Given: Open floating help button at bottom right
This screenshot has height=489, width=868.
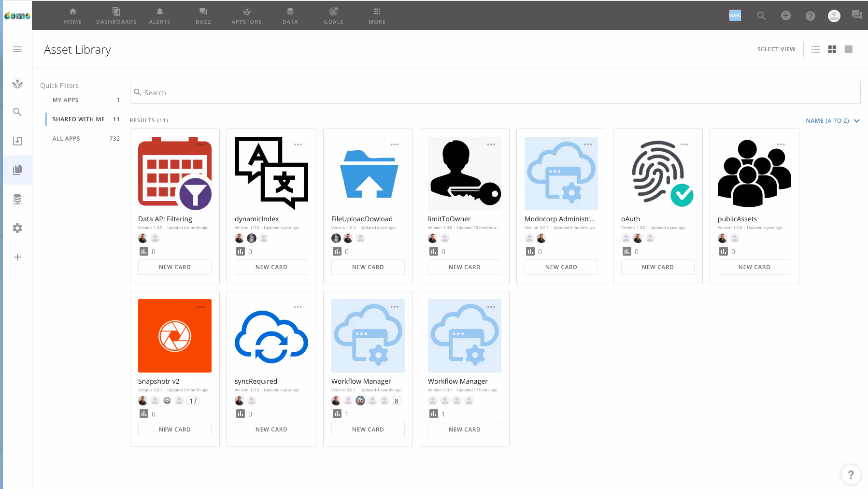Looking at the screenshot, I should coord(851,475).
